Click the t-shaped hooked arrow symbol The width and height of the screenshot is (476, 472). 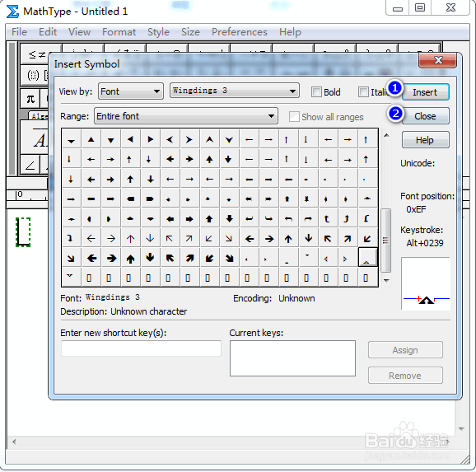click(327, 218)
